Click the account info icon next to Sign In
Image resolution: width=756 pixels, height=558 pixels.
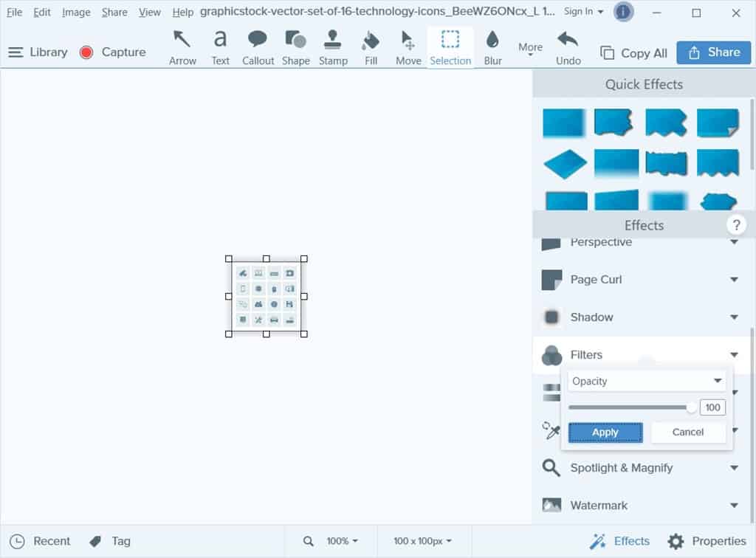coord(622,12)
